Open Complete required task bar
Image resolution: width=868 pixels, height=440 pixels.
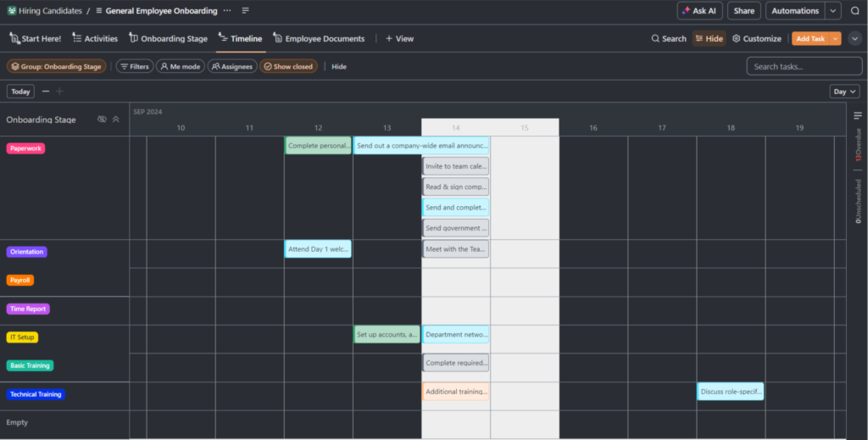(x=455, y=363)
